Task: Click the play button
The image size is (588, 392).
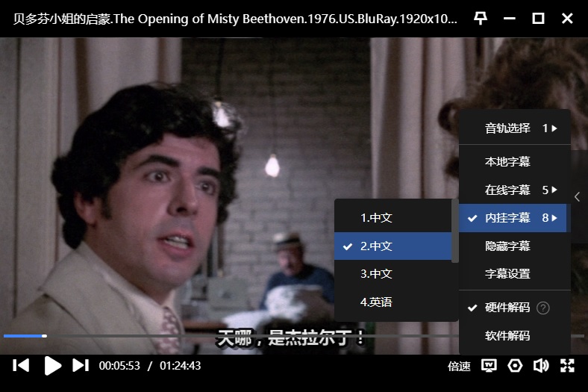Action: point(52,365)
